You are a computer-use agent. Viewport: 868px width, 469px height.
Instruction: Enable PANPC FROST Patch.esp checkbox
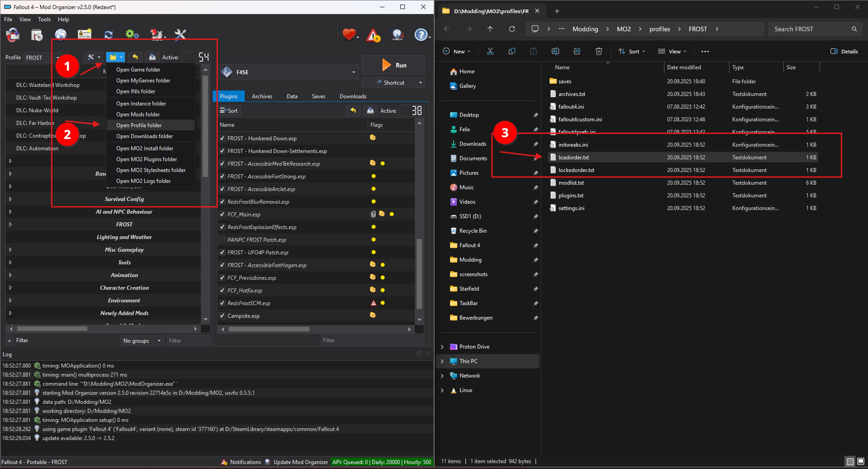222,240
